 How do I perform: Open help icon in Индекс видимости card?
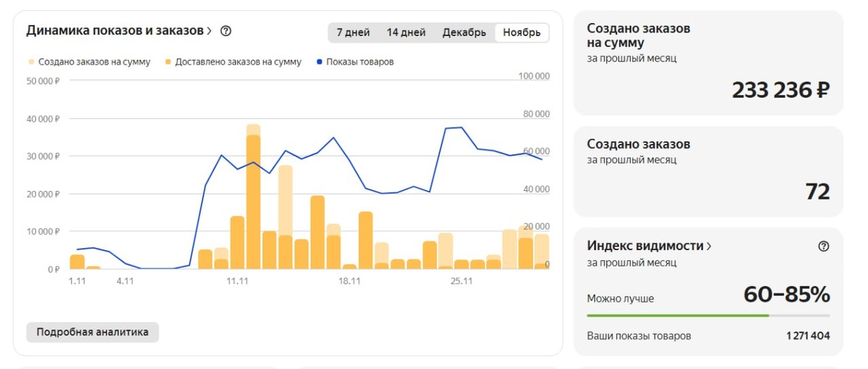point(823,246)
